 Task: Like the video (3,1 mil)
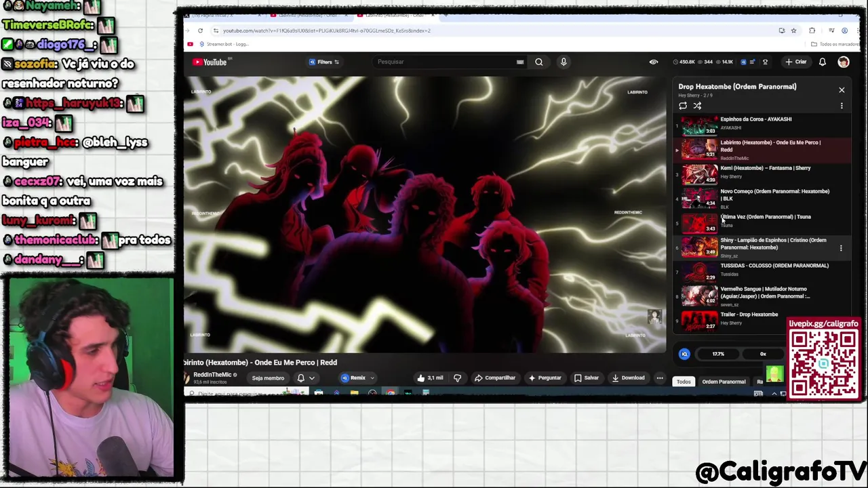(x=430, y=378)
